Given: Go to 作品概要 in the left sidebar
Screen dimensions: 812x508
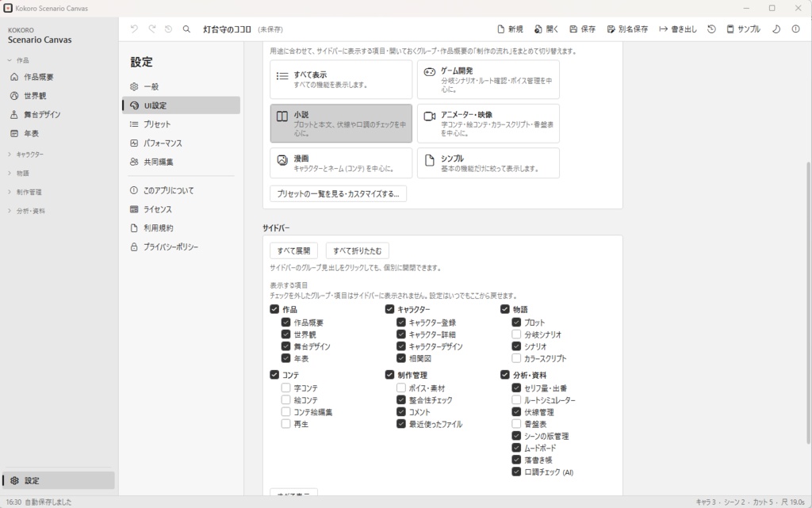Looking at the screenshot, I should [59, 77].
